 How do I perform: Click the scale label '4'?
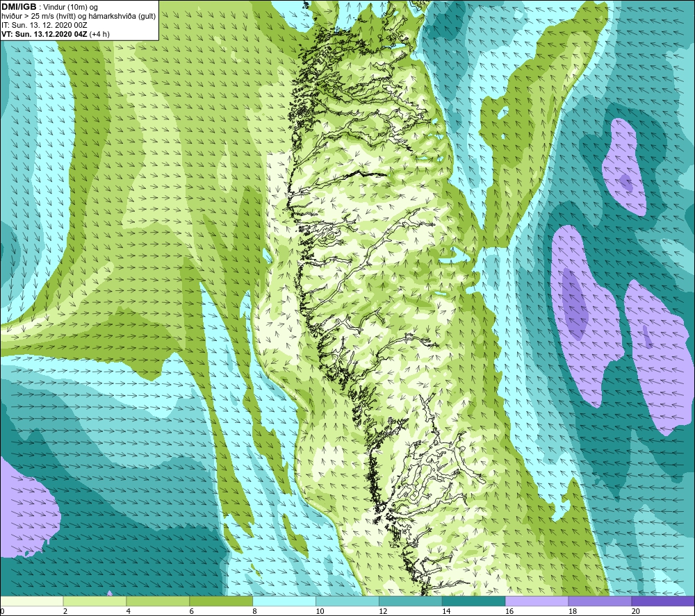(129, 611)
